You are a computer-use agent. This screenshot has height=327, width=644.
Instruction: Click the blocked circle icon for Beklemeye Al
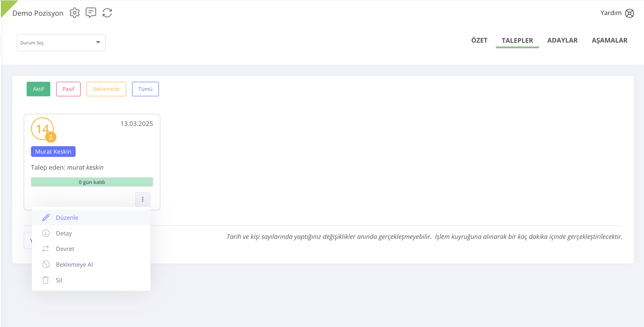46,264
